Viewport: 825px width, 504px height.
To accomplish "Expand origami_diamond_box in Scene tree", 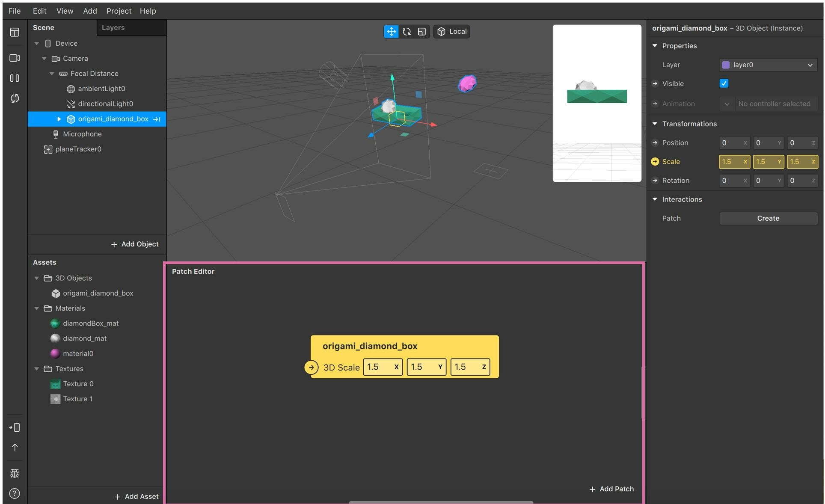I will coord(59,119).
